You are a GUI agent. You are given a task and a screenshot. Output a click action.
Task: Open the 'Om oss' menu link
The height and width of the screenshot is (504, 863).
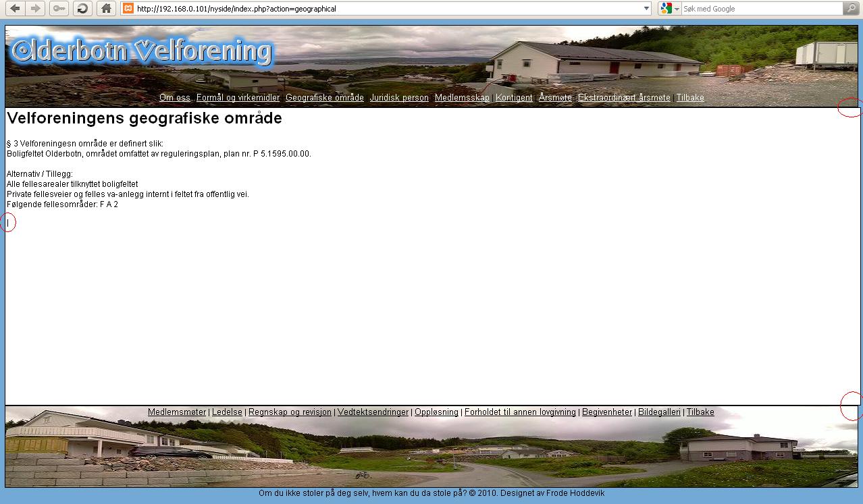175,98
